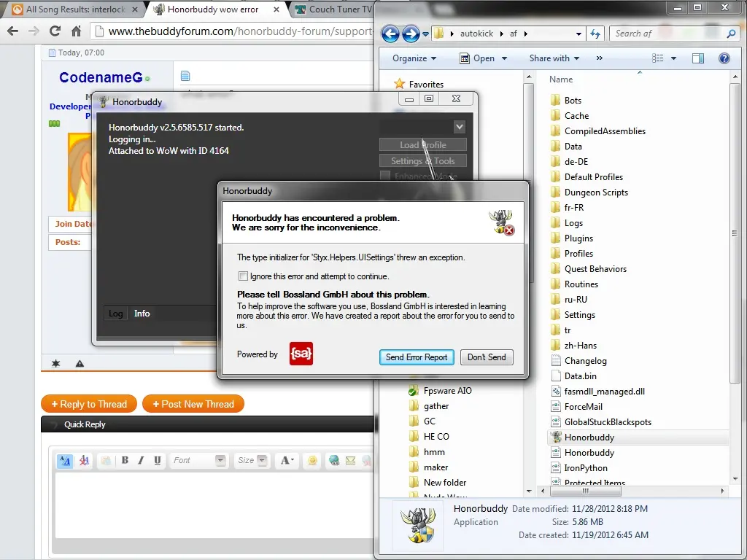Select the Changelog file
The width and height of the screenshot is (747, 560).
click(x=586, y=361)
